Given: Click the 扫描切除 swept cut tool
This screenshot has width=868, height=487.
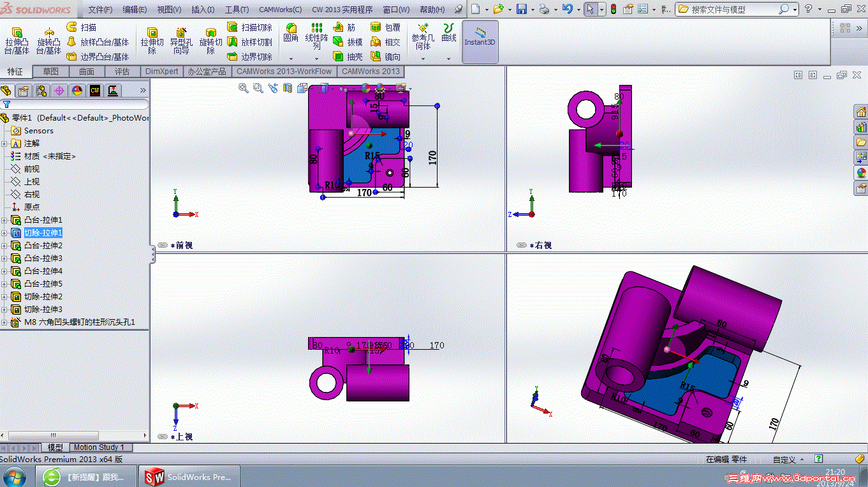Looking at the screenshot, I should point(249,27).
